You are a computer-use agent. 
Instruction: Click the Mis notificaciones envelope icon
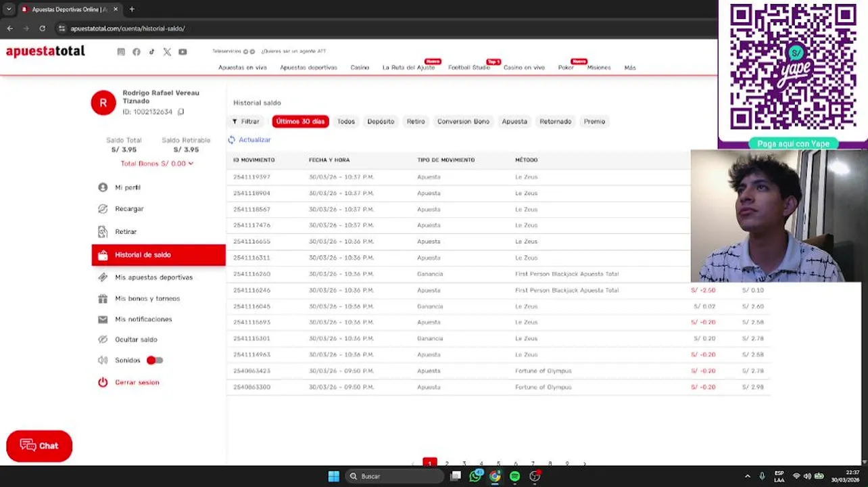pyautogui.click(x=103, y=319)
